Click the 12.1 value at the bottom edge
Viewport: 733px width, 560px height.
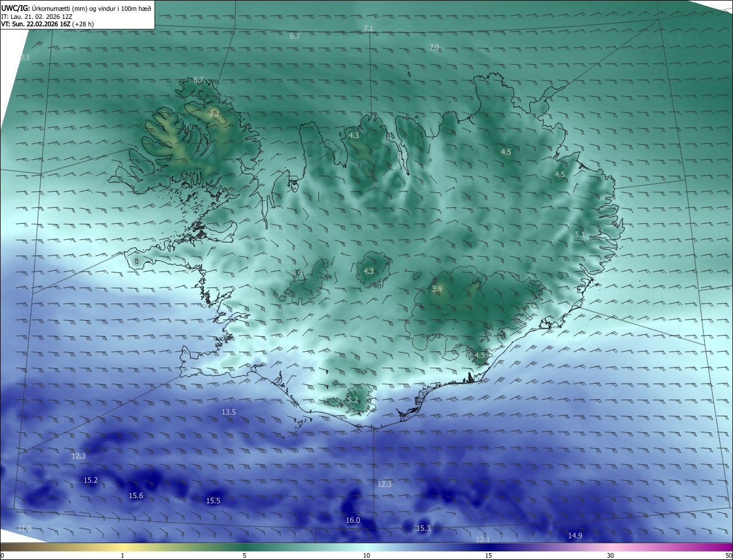click(x=483, y=539)
